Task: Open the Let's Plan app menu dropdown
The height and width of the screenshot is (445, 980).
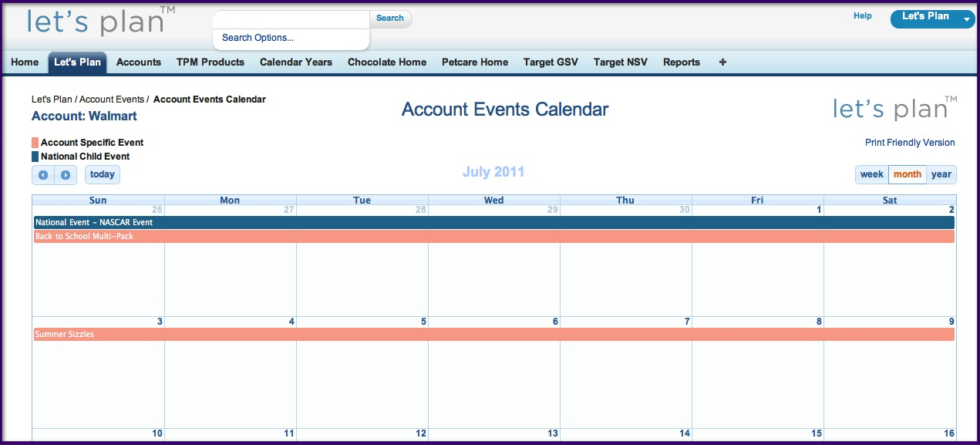Action: (932, 18)
